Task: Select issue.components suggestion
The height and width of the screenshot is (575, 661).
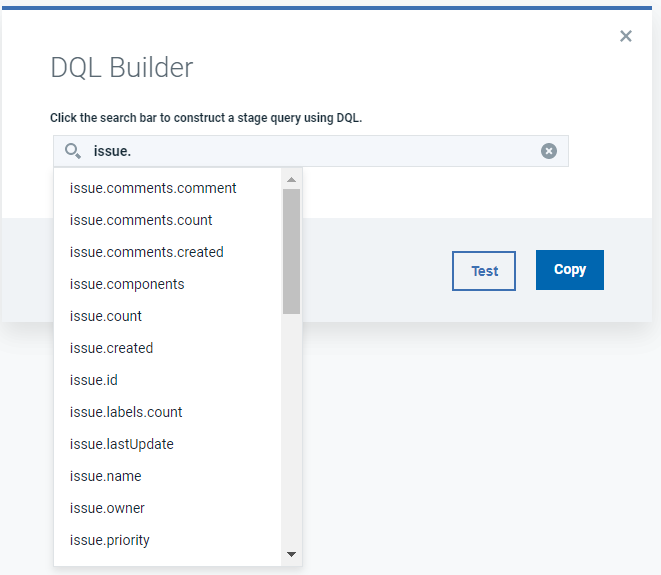Action: tap(127, 284)
